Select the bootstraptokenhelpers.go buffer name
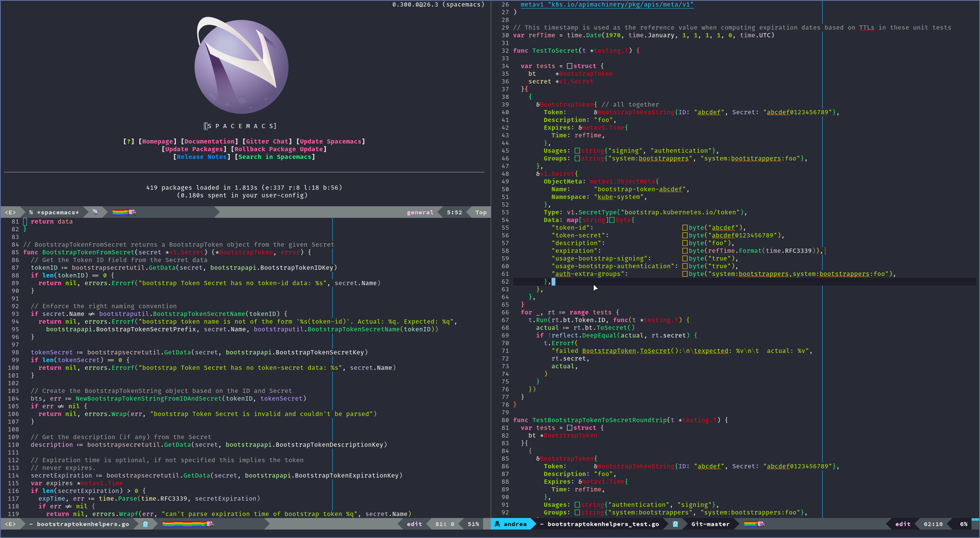 coord(83,524)
